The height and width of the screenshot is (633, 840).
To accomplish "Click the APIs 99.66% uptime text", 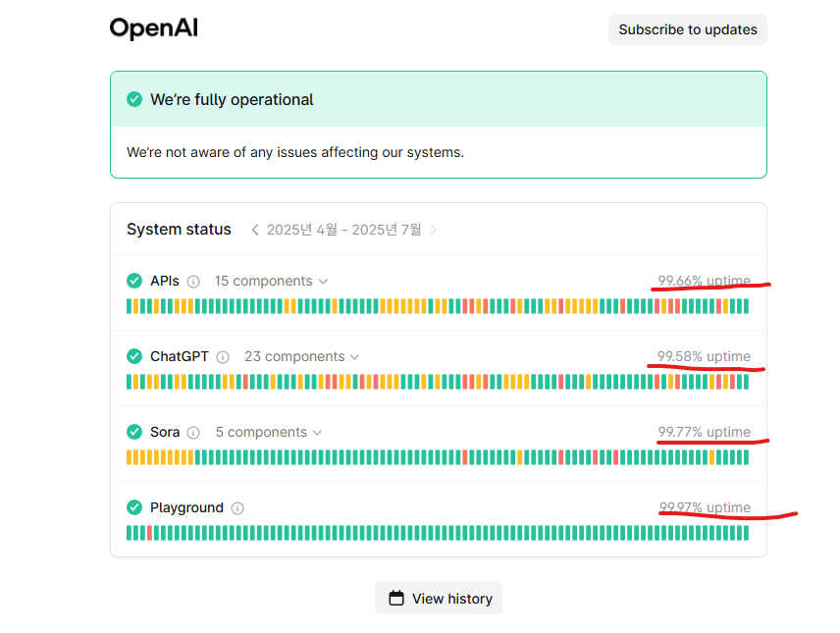I will 704,281.
